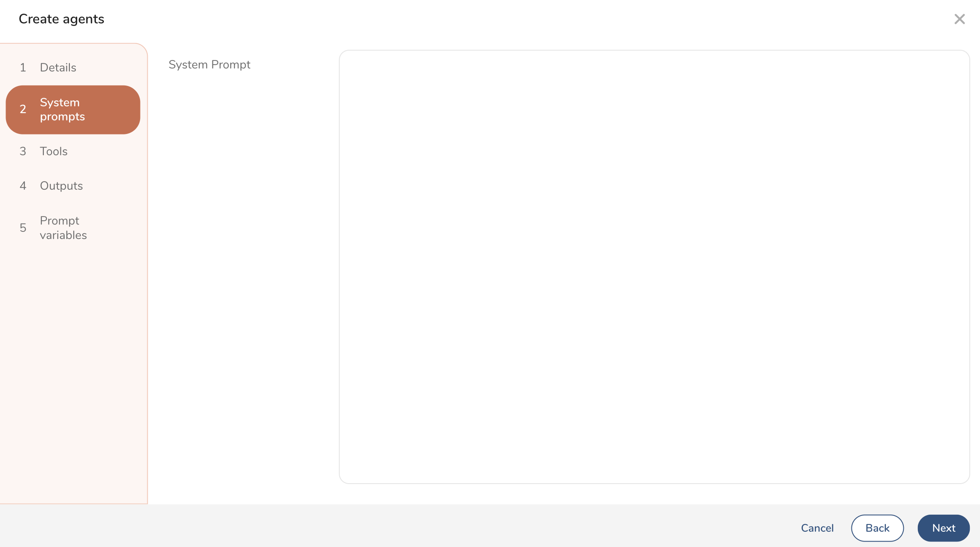This screenshot has height=547, width=980.
Task: Click step number 5 beside Prompt variables
Action: pos(23,228)
